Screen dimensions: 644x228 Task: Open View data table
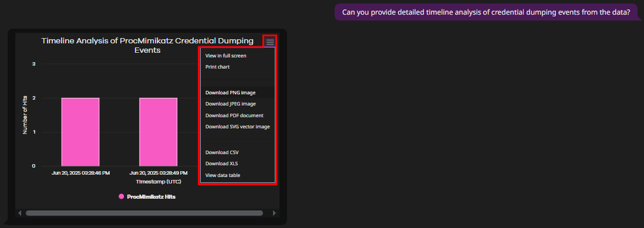point(222,175)
